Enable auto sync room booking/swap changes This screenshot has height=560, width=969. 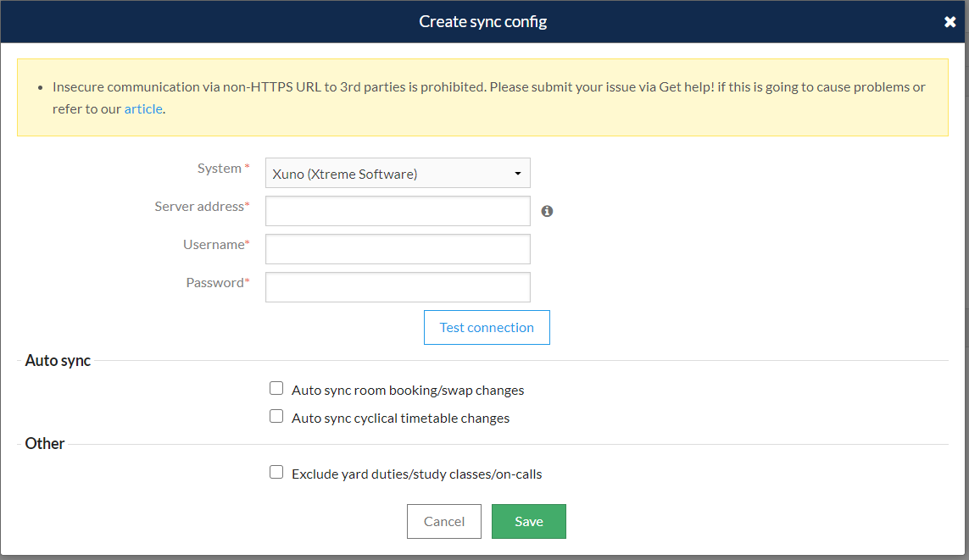coord(276,388)
